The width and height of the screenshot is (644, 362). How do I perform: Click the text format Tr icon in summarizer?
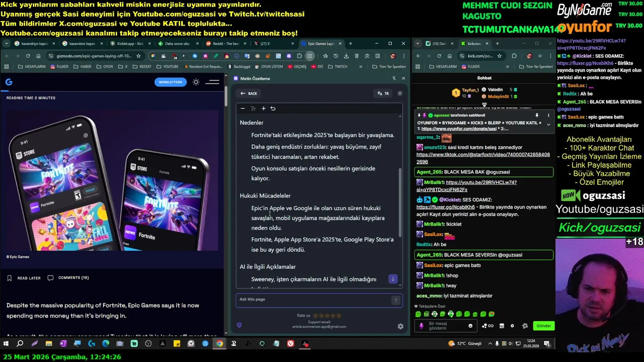253,108
